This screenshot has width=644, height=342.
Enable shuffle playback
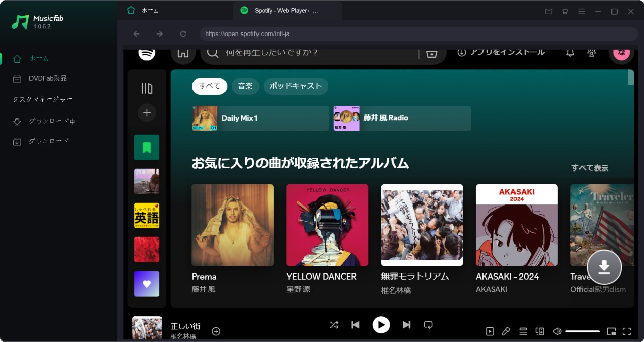[334, 325]
